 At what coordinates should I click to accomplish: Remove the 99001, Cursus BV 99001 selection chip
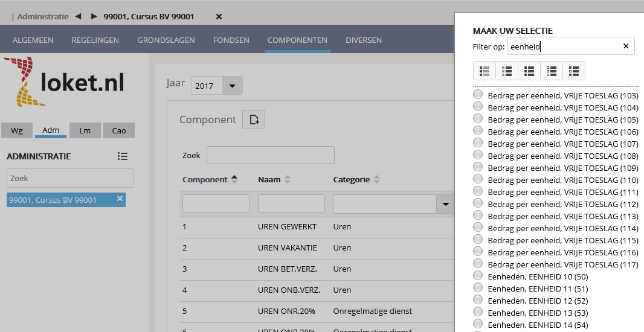(120, 199)
